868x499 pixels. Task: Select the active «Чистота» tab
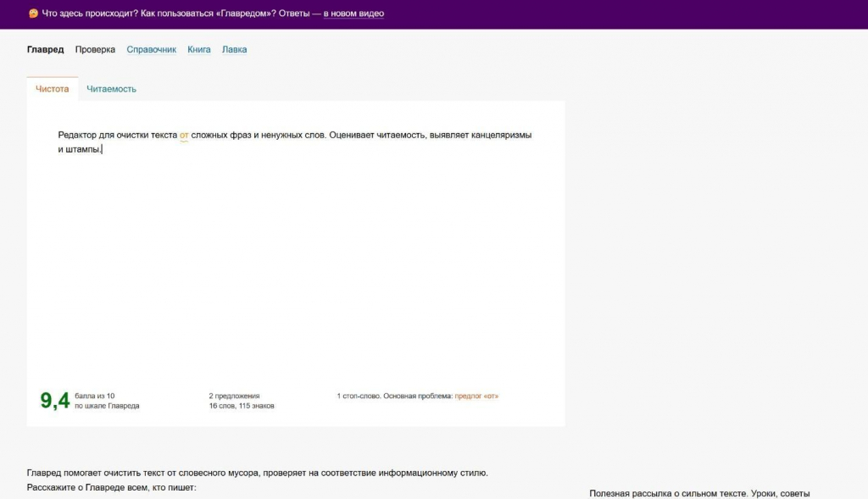(52, 87)
